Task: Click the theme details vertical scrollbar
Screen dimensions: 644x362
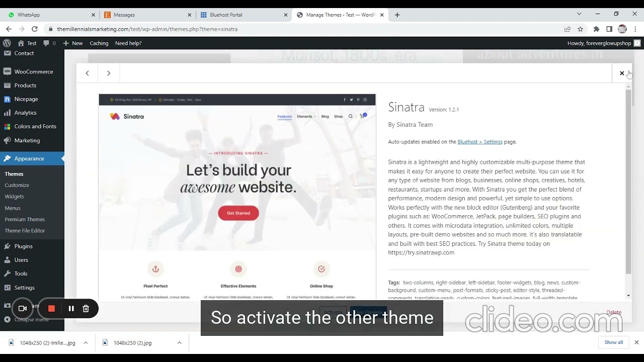Action: pyautogui.click(x=628, y=183)
